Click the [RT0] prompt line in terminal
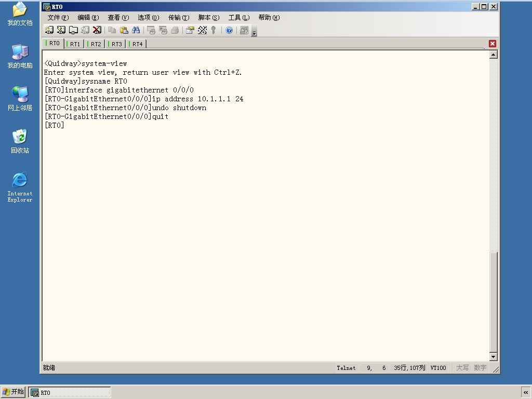 [54, 125]
